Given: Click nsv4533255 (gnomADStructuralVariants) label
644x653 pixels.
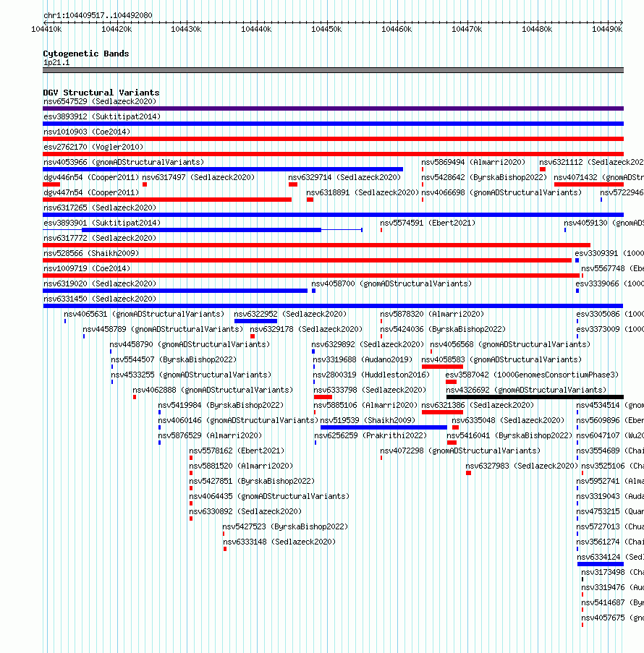Looking at the screenshot, I should coord(191,375).
